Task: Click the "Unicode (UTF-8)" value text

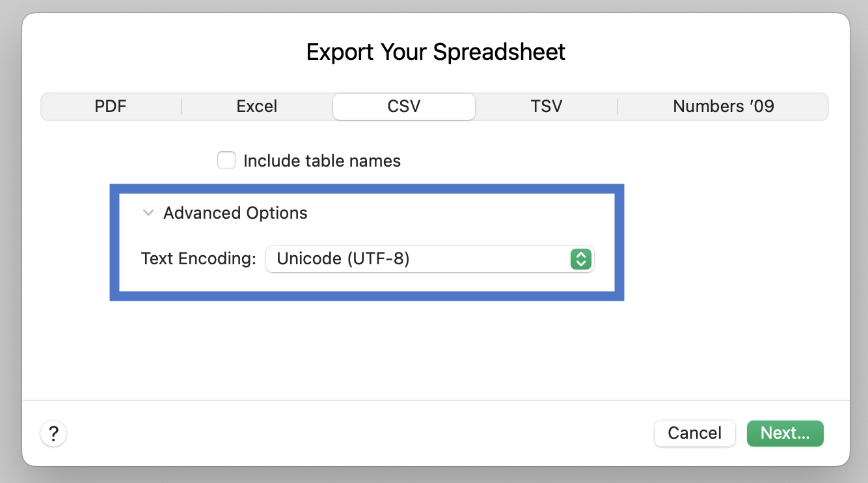Action: [343, 259]
